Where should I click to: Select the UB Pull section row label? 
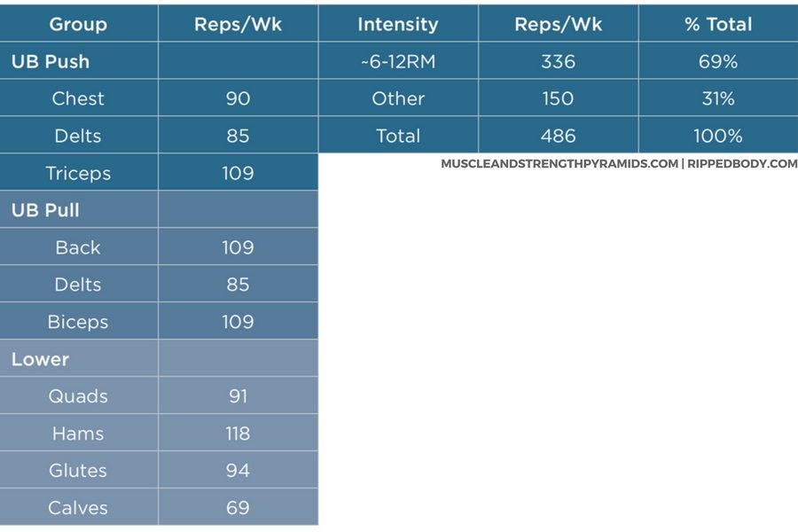pos(46,211)
